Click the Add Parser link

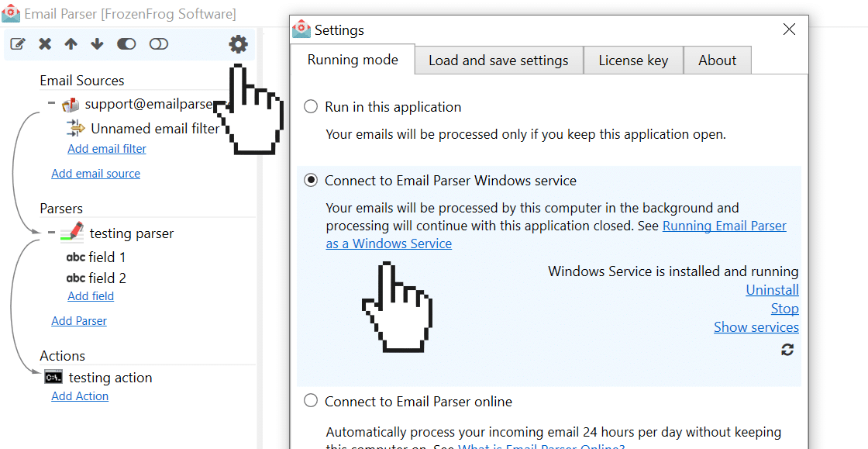coord(79,320)
